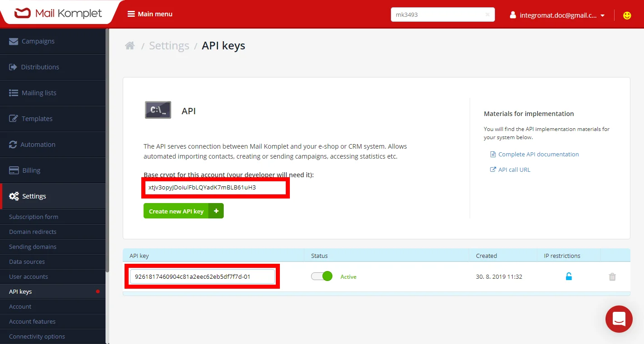Click the API key column header
This screenshot has width=644, height=344.
[x=139, y=256]
